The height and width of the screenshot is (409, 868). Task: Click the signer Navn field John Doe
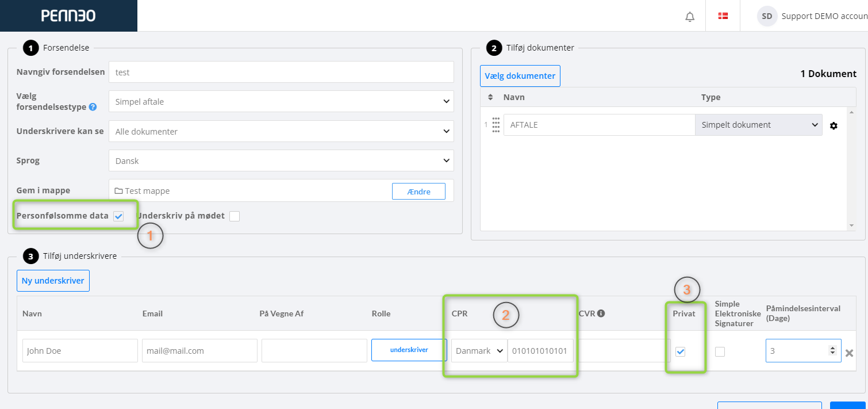[80, 350]
